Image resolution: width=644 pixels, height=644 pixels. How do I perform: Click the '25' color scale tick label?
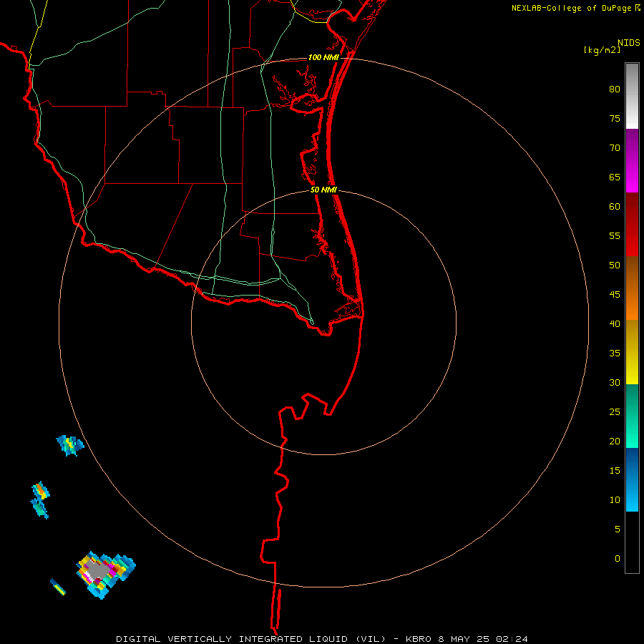point(615,412)
